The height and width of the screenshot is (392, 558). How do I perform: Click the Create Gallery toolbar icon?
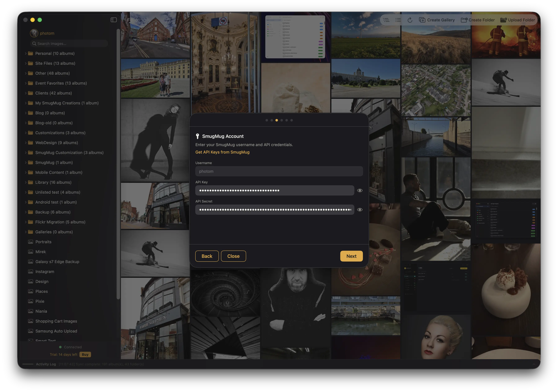422,20
